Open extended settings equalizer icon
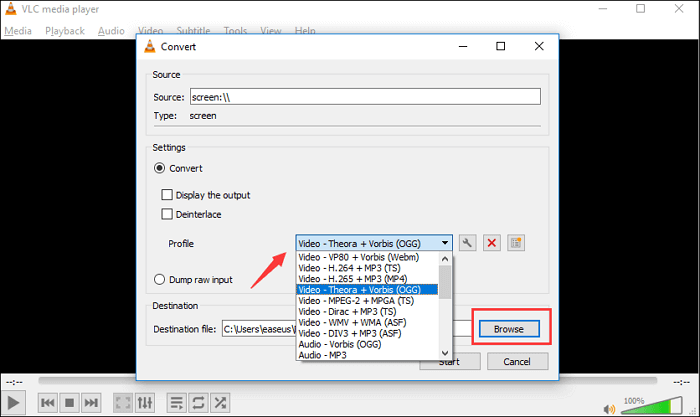 click(146, 402)
